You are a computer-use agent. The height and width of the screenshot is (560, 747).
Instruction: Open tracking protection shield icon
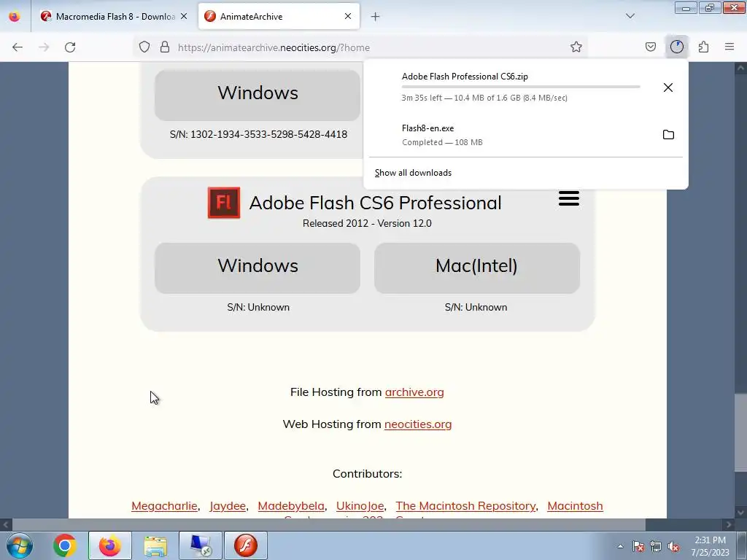tap(144, 47)
